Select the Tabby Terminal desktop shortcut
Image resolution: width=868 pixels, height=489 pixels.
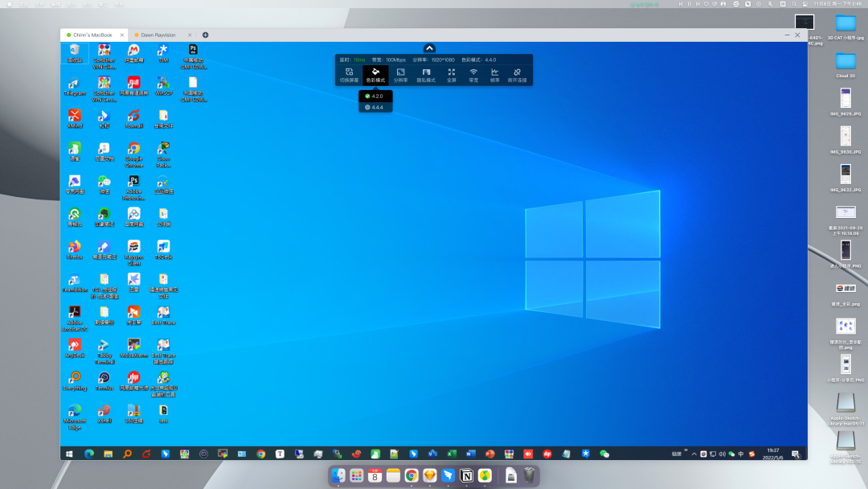click(104, 351)
